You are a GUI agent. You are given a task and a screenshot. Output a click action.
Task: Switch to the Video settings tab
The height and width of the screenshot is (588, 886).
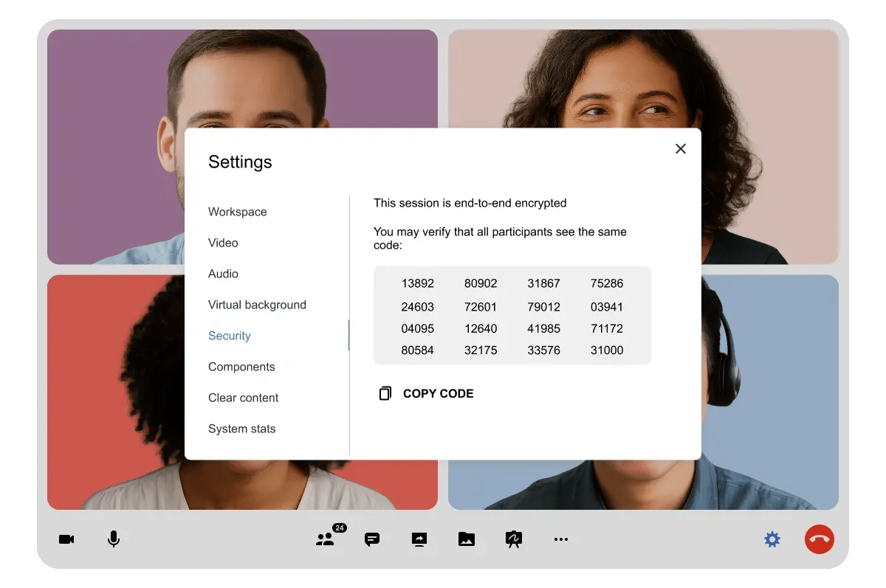pos(223,243)
